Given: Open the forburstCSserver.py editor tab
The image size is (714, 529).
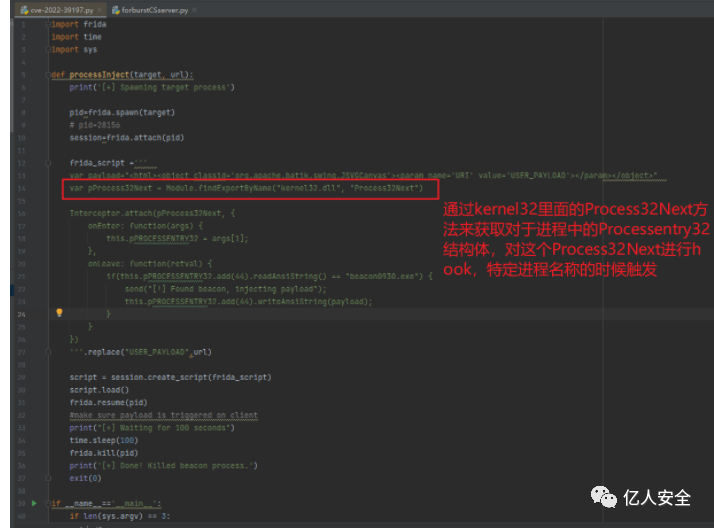Looking at the screenshot, I should tap(154, 10).
